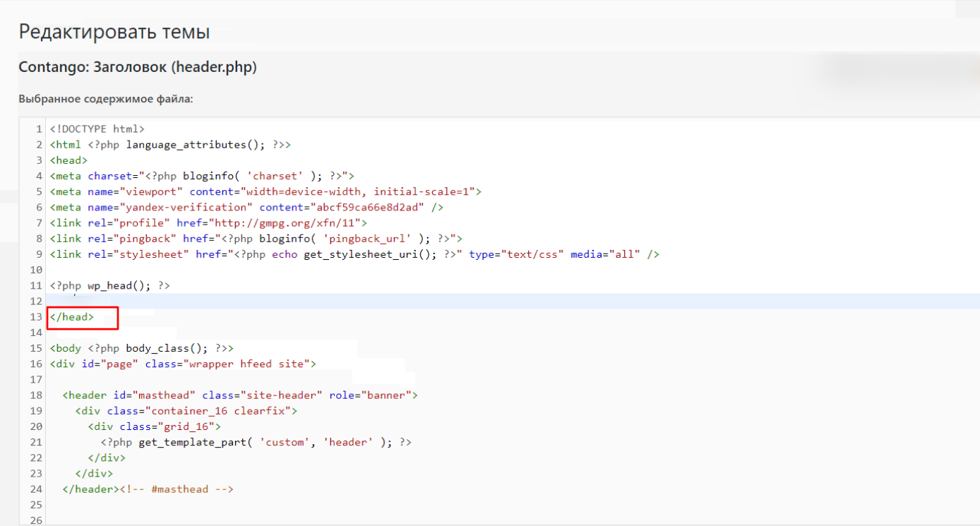Screen dimensions: 980x526
Task: Click the container_16 clearfix div line
Action: coord(186,411)
